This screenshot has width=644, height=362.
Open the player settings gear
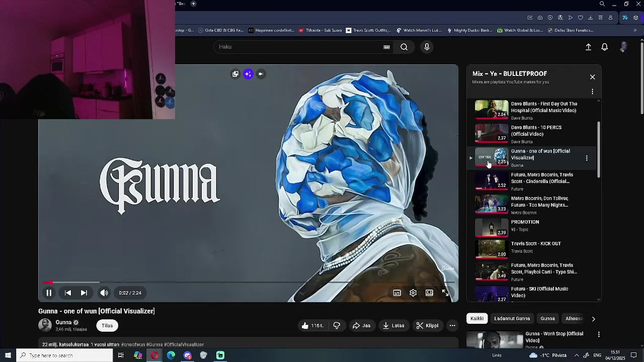(x=413, y=293)
